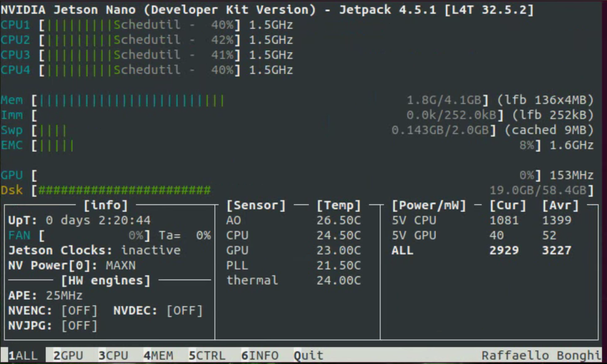Click the CPU1 usage bar
607x364 pixels.
click(139, 25)
